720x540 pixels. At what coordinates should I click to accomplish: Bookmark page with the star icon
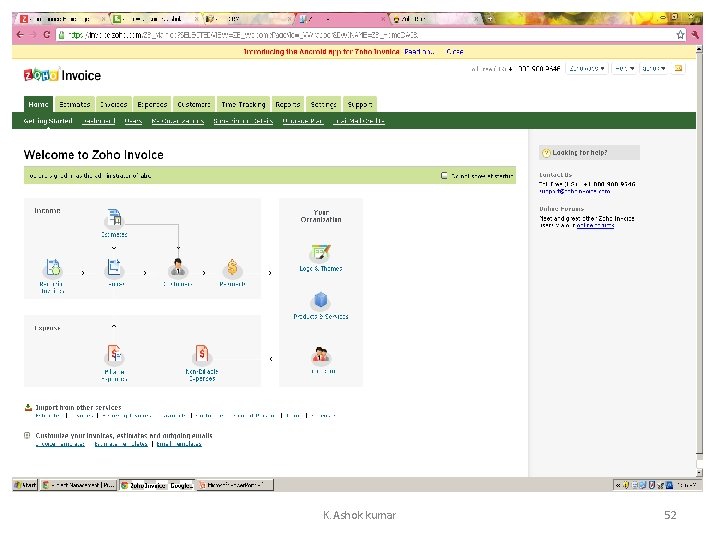(x=680, y=35)
